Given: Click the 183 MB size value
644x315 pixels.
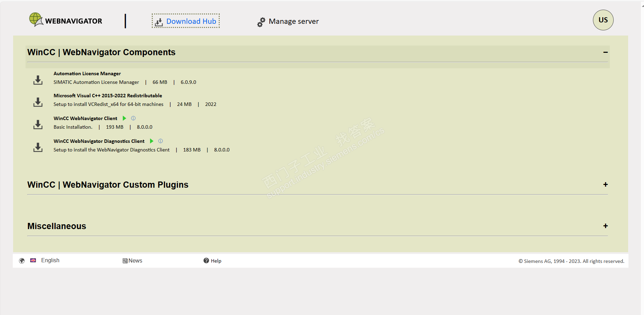Looking at the screenshot, I should 192,150.
